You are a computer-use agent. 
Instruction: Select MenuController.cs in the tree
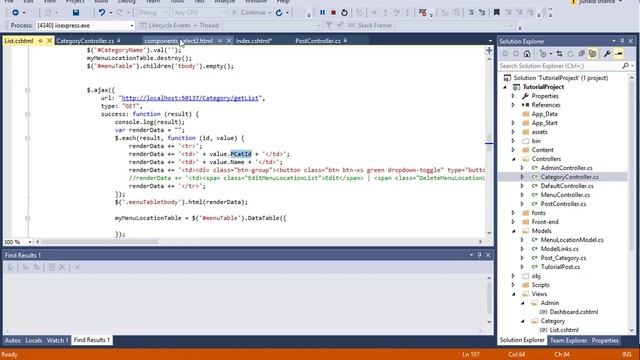pyautogui.click(x=565, y=195)
